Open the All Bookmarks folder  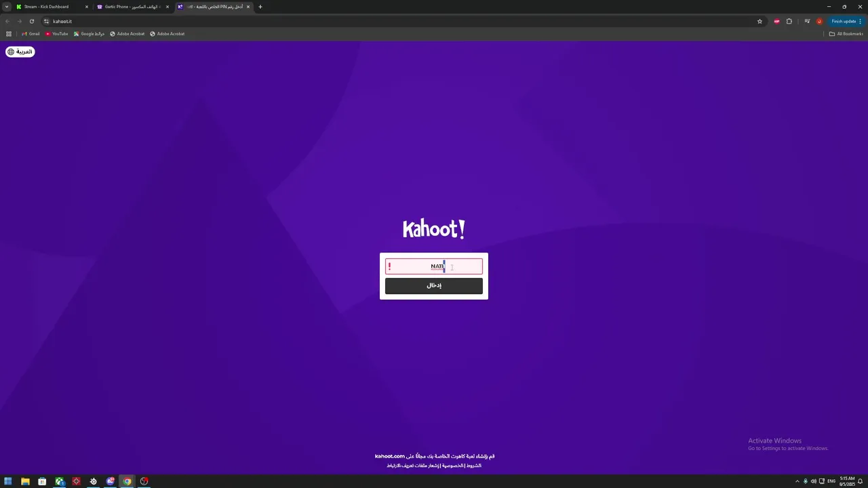coord(846,34)
